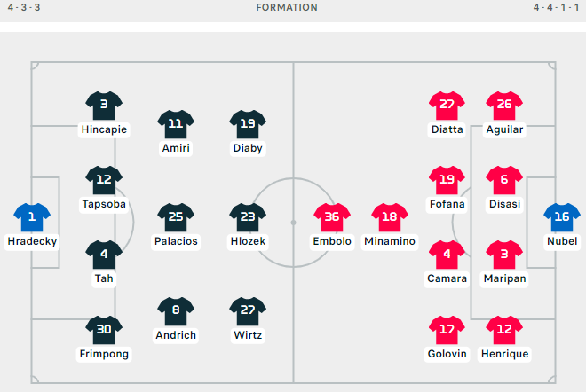Select Hincapie's number 3 jersey icon
586x392 pixels.
[x=104, y=106]
